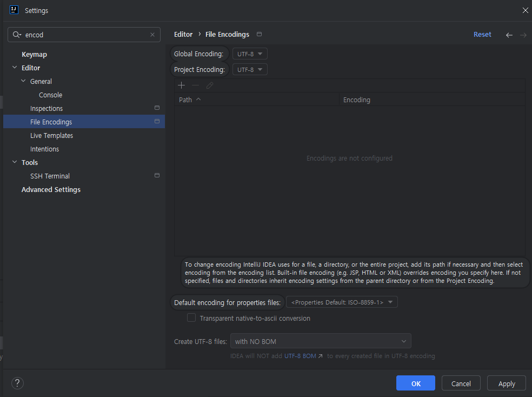Click the project-level marker beside File Encodings
Viewport: 532px width, 397px height.
point(157,122)
